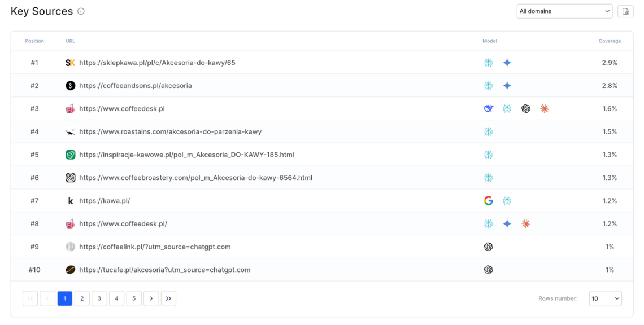Click the export report icon in the top-right corner
Viewport: 644px width, 325px height.
(625, 11)
